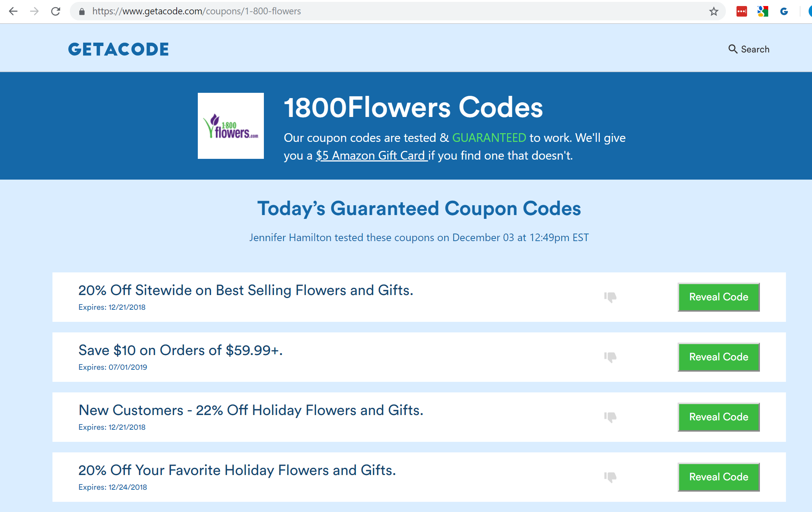Screen dimensions: 812x512
Task: Open the multicolored extension icon in toolbar
Action: point(763,11)
